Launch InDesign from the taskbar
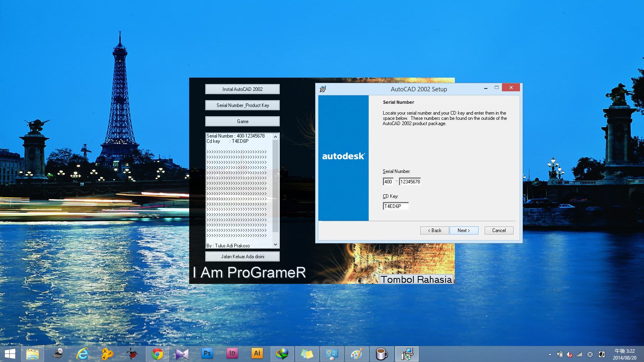Image resolution: width=644 pixels, height=362 pixels. tap(232, 354)
